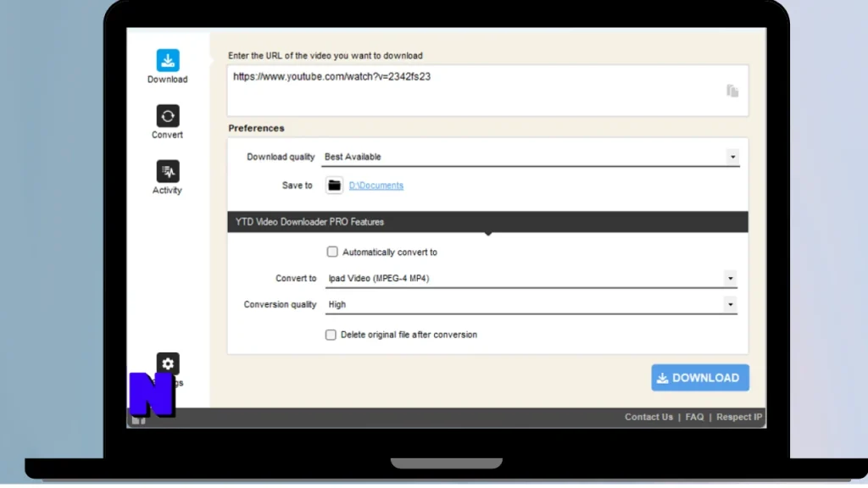
Task: Expand the Download quality dropdown
Action: pos(732,157)
